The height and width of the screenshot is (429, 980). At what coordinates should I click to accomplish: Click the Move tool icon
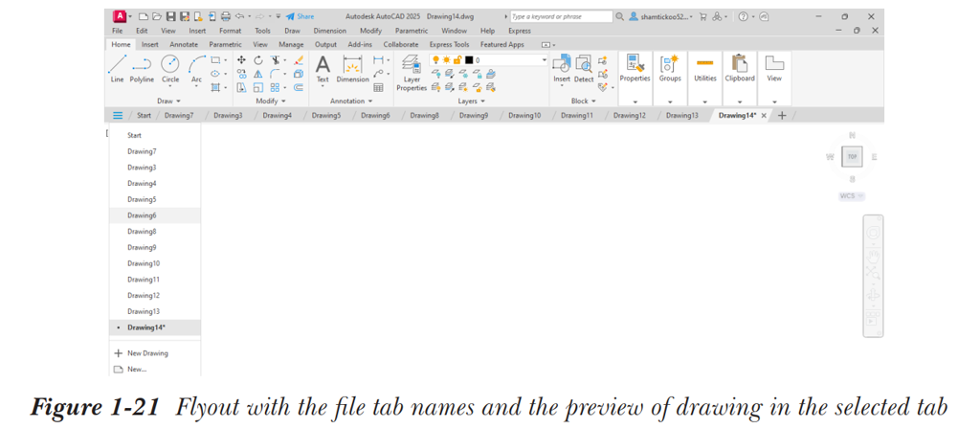click(242, 60)
